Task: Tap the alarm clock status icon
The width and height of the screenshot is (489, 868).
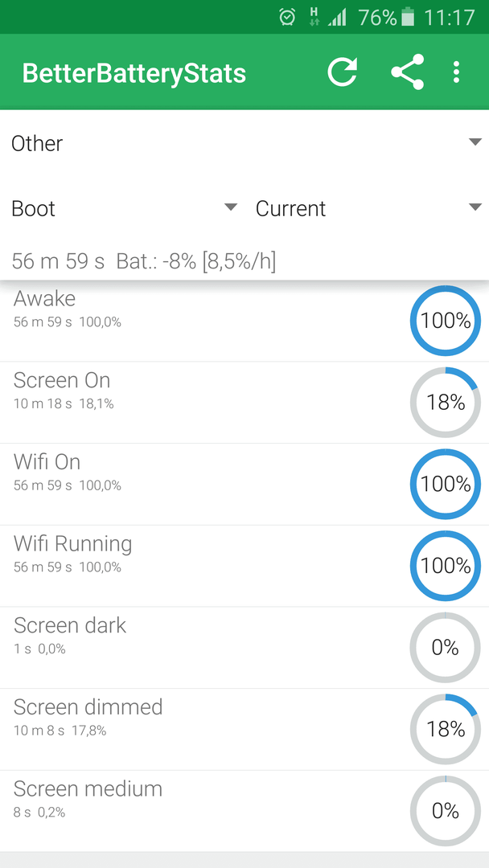Action: 287,17
